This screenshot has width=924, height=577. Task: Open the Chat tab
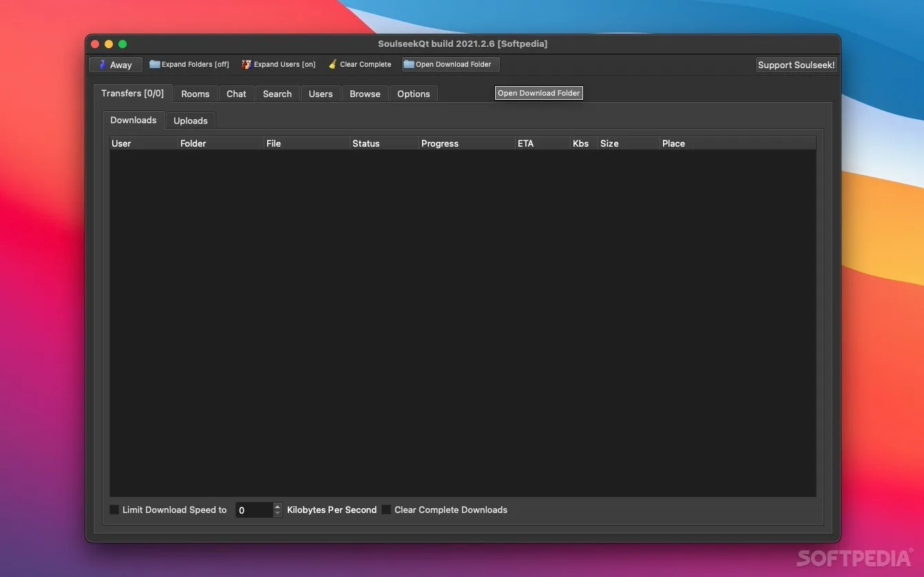pos(236,94)
